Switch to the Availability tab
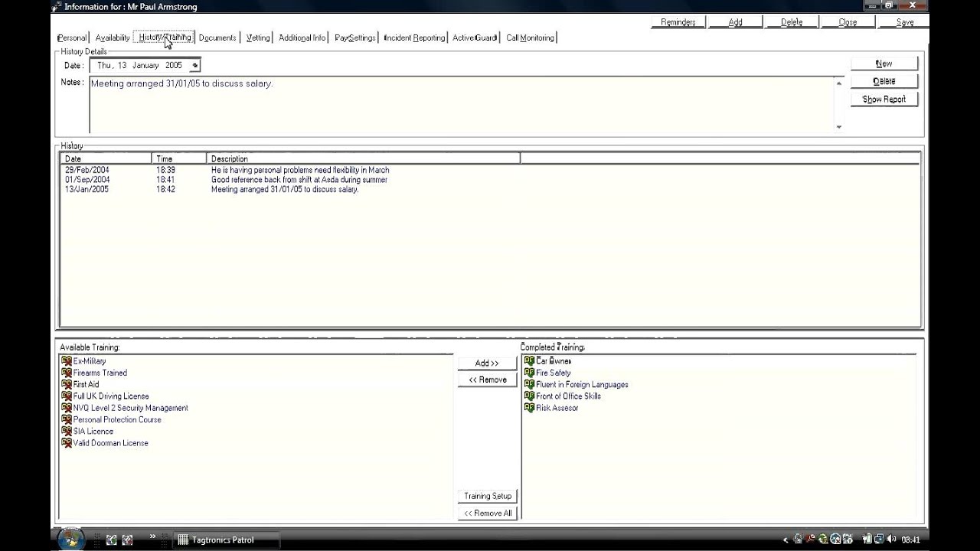This screenshot has height=551, width=980. tap(112, 37)
